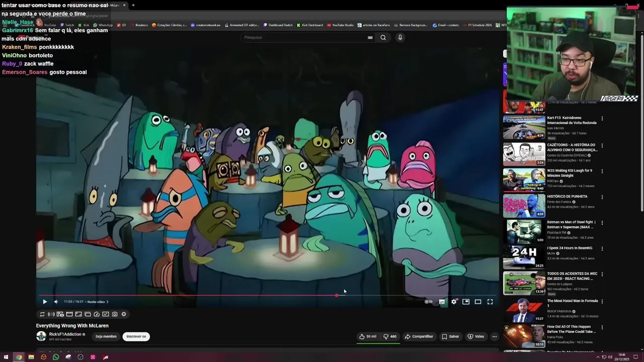Like the video with 59 mil
The height and width of the screenshot is (362, 644).
[368, 336]
